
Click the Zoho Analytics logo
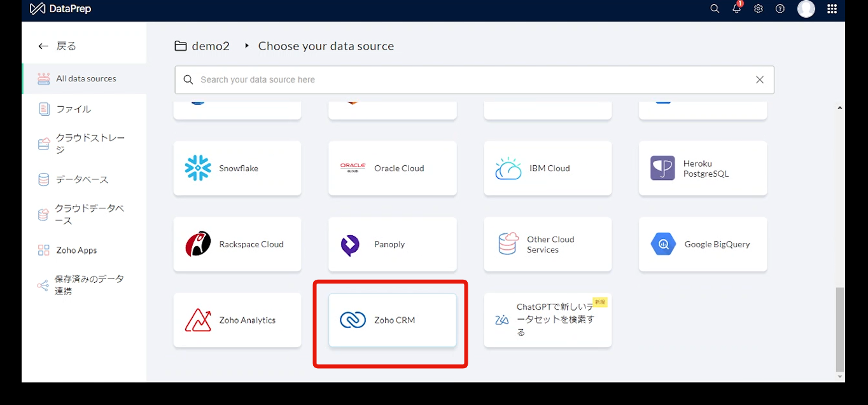click(198, 320)
